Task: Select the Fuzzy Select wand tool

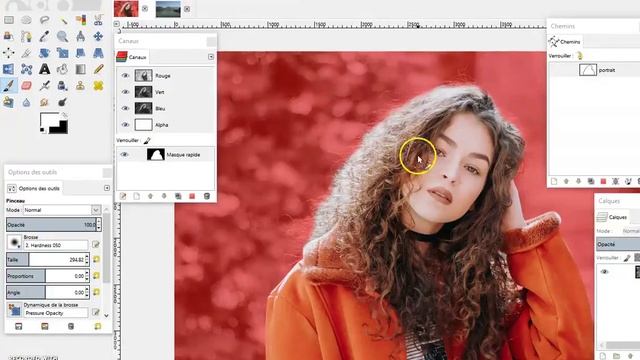Action: point(62,20)
